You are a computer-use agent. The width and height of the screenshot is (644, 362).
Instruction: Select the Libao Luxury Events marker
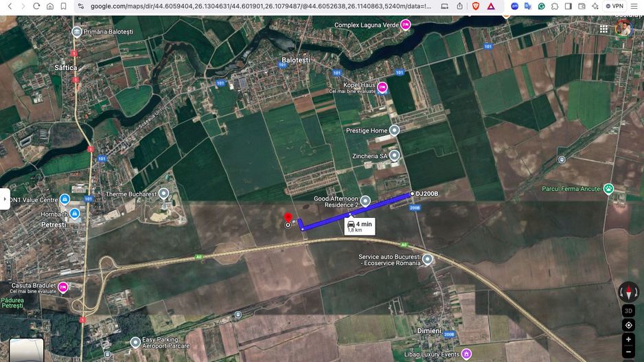click(466, 353)
